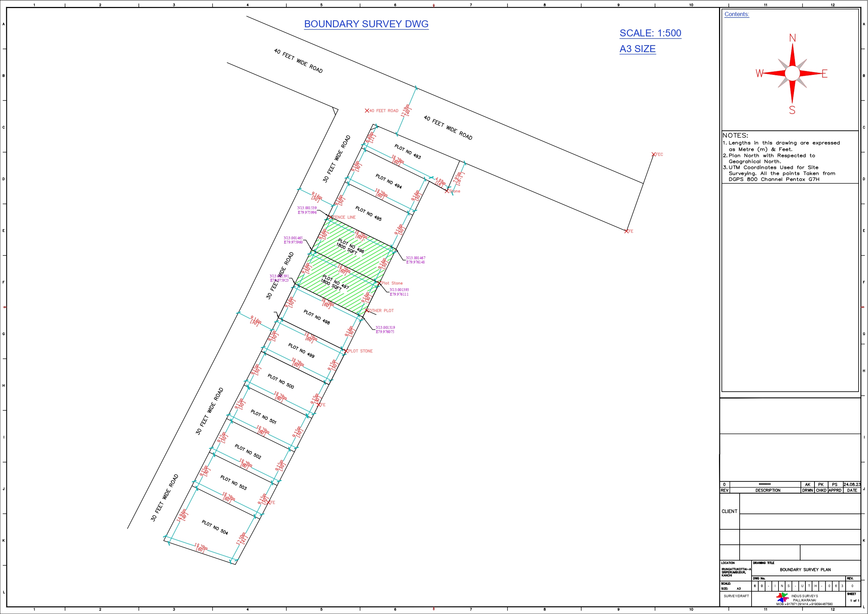Click the red X beside 40 FEET ROAD
Screen dimensions: 868x614
pos(367,111)
